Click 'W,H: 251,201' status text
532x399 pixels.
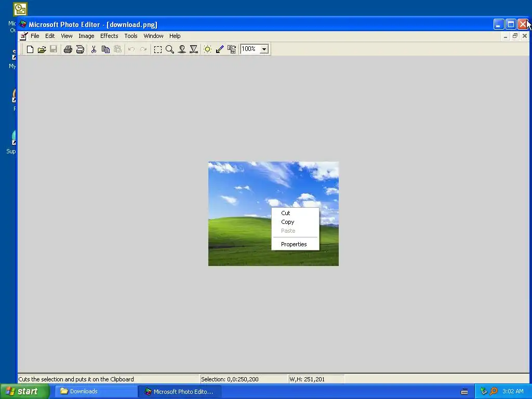pos(307,379)
